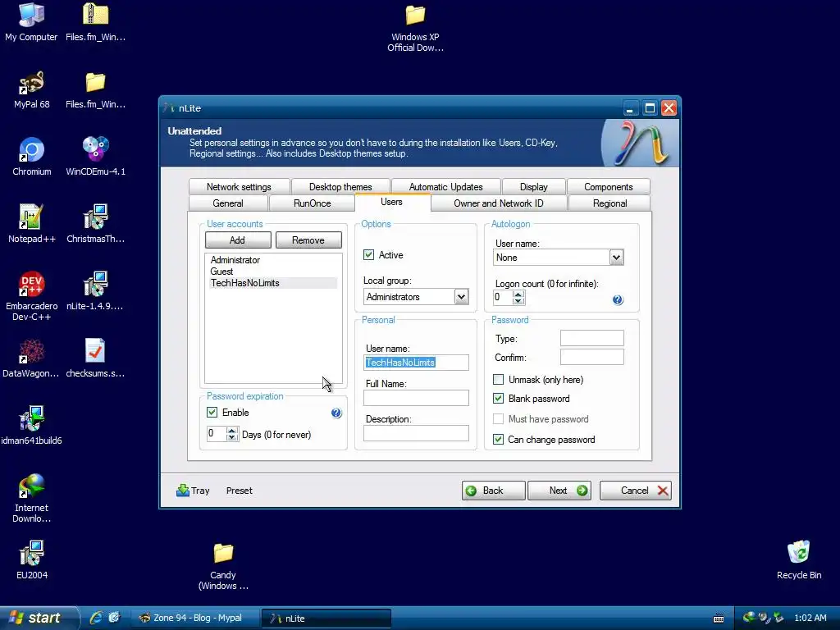Cancel the nLite wizard
This screenshot has width=840, height=630.
point(636,491)
